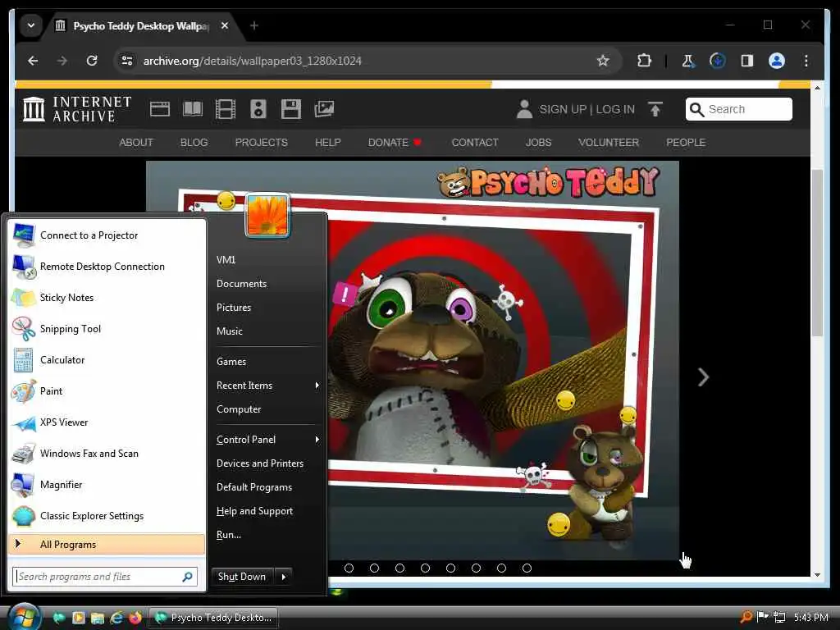Image resolution: width=840 pixels, height=630 pixels.
Task: Select the second carousel dot
Action: click(x=374, y=568)
